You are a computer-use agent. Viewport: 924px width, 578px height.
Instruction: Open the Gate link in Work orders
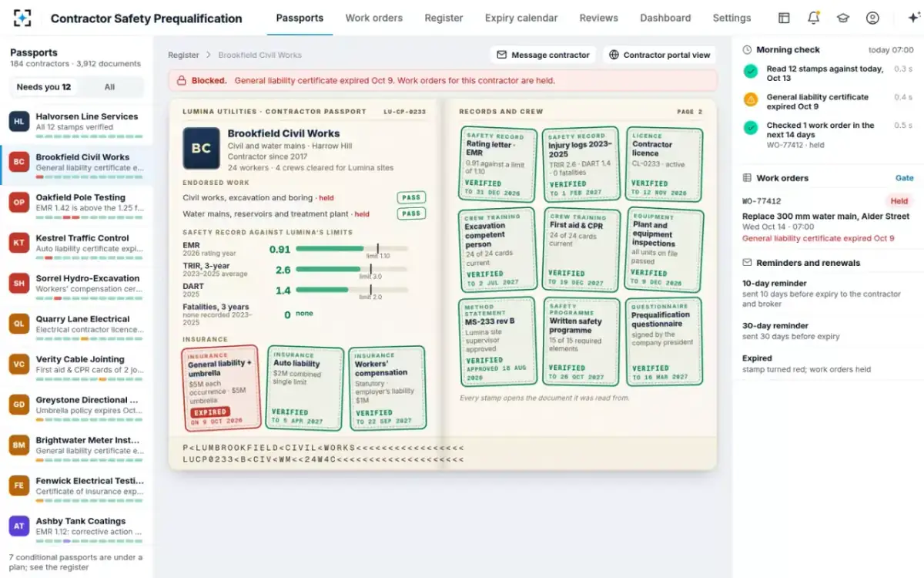tap(905, 178)
